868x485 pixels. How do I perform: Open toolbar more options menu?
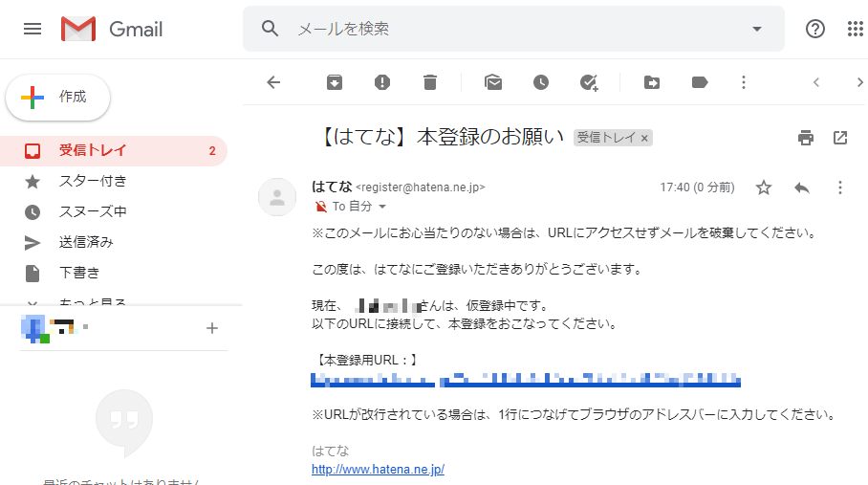(744, 82)
